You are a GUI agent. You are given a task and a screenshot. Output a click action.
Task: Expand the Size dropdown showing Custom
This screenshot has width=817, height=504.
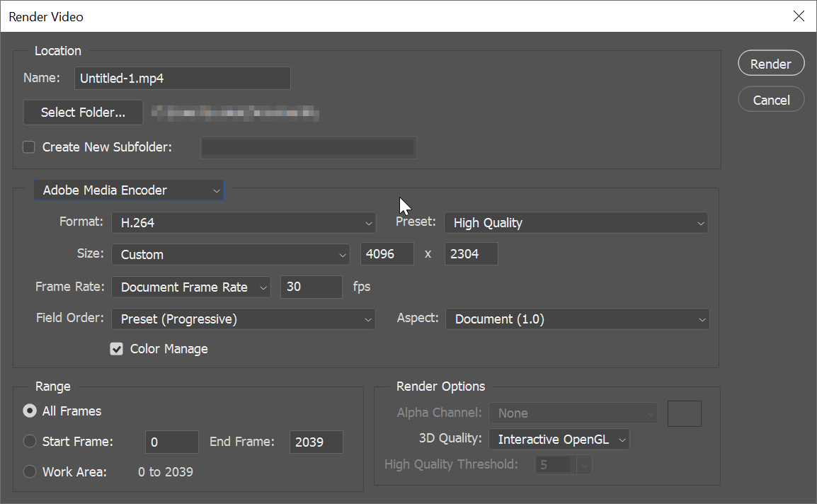click(x=230, y=254)
